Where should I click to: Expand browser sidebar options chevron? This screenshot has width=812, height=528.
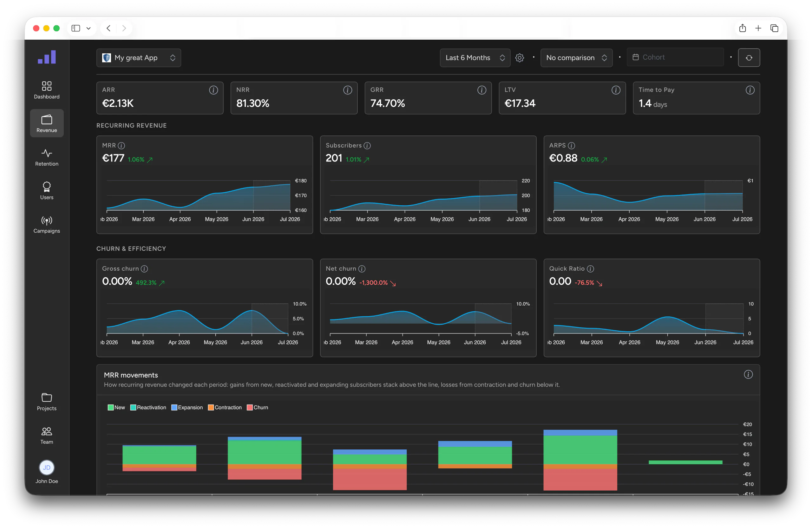(88, 28)
